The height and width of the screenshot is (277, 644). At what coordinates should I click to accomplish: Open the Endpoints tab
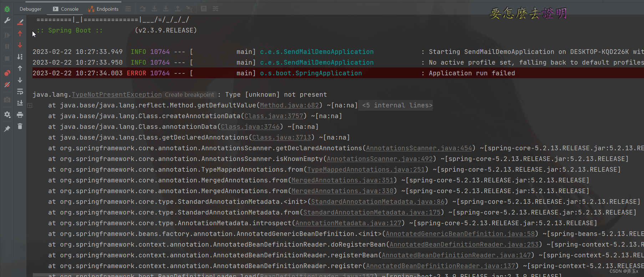click(103, 9)
